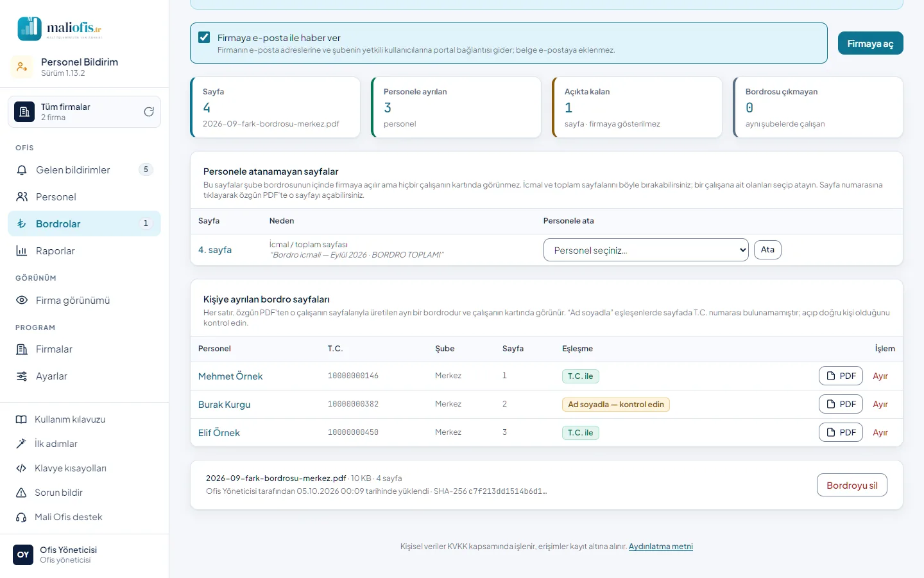Click the book icon for Kullanım kılavuzu

click(21, 419)
